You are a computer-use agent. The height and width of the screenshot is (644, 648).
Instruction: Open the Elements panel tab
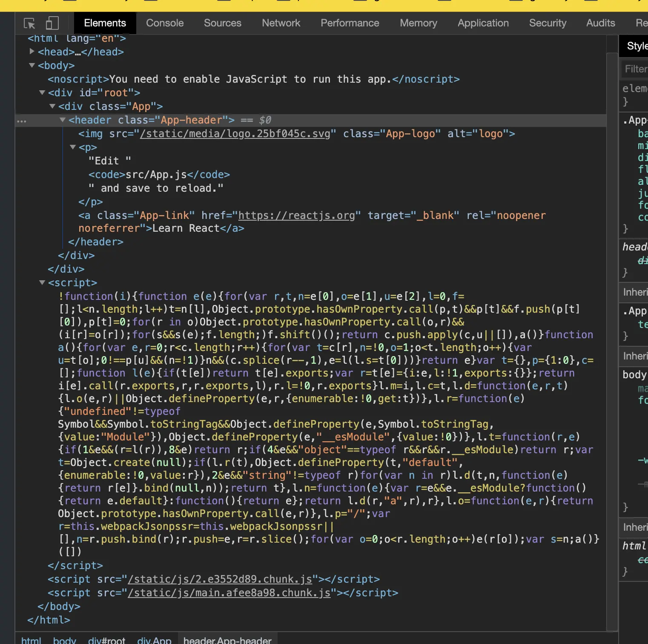pyautogui.click(x=105, y=23)
